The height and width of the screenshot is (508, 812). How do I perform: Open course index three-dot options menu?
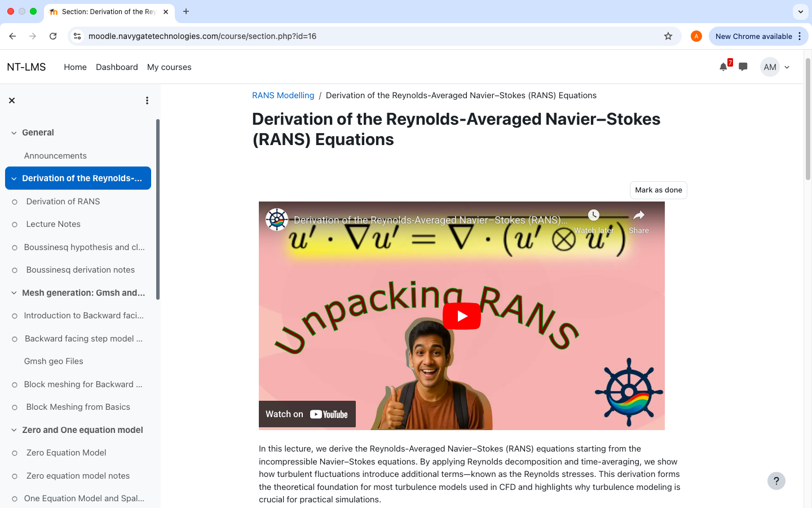(147, 100)
